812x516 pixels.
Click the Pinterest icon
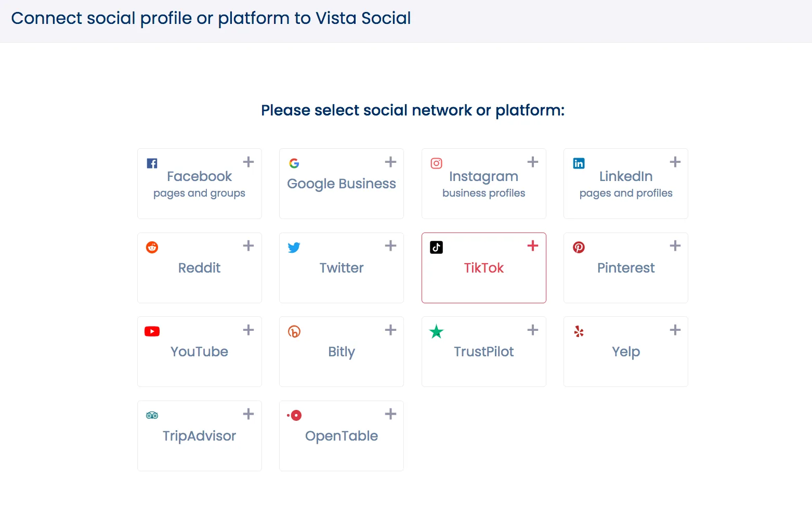[578, 247]
